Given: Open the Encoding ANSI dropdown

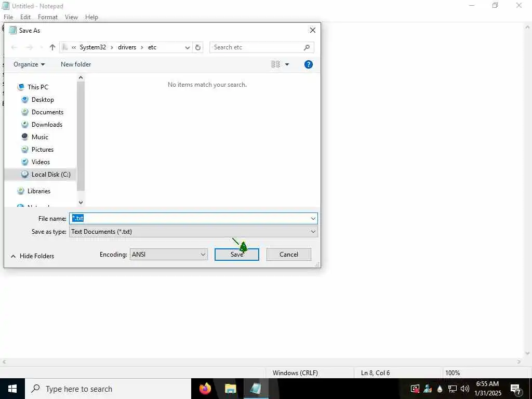Looking at the screenshot, I should pos(169,255).
